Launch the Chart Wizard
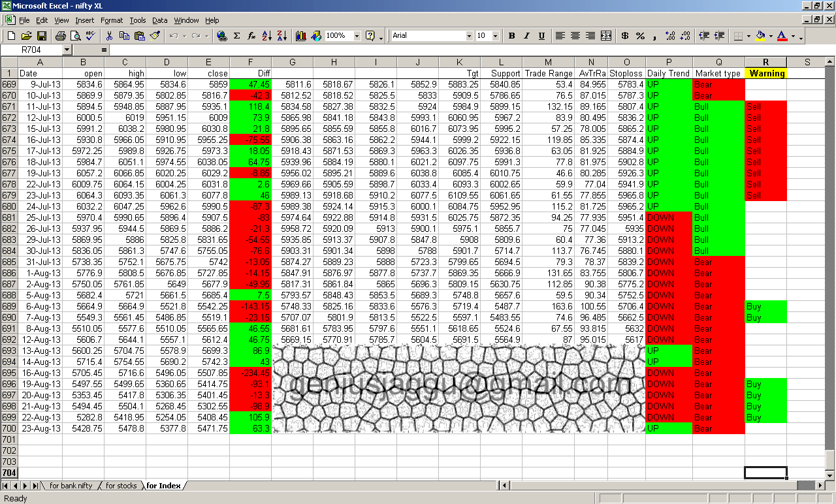 [x=301, y=36]
